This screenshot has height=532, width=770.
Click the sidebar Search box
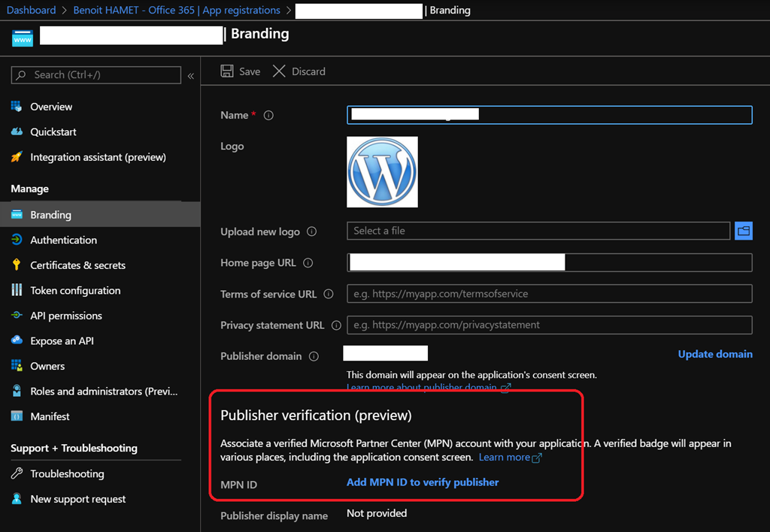(x=96, y=75)
